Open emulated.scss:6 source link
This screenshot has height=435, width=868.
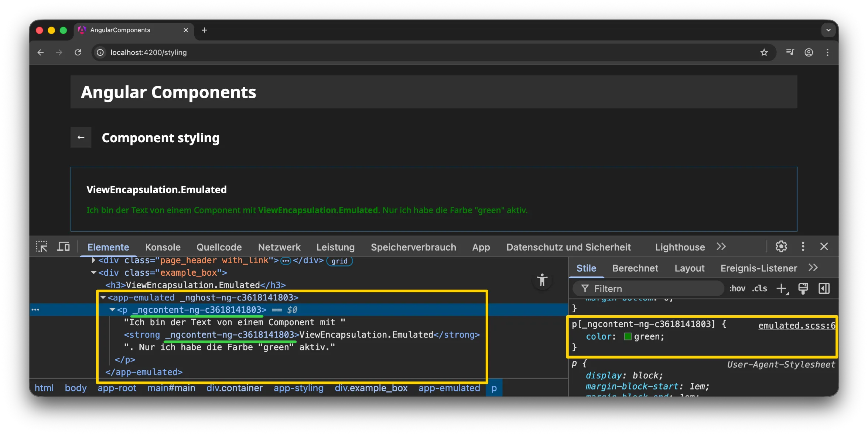tap(796, 326)
